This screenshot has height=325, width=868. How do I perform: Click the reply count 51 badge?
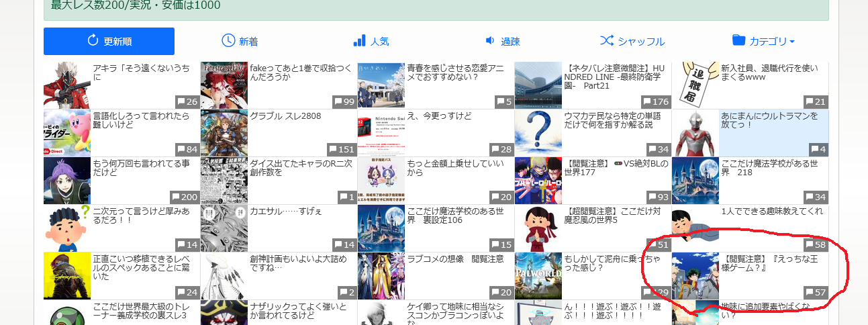click(x=659, y=244)
